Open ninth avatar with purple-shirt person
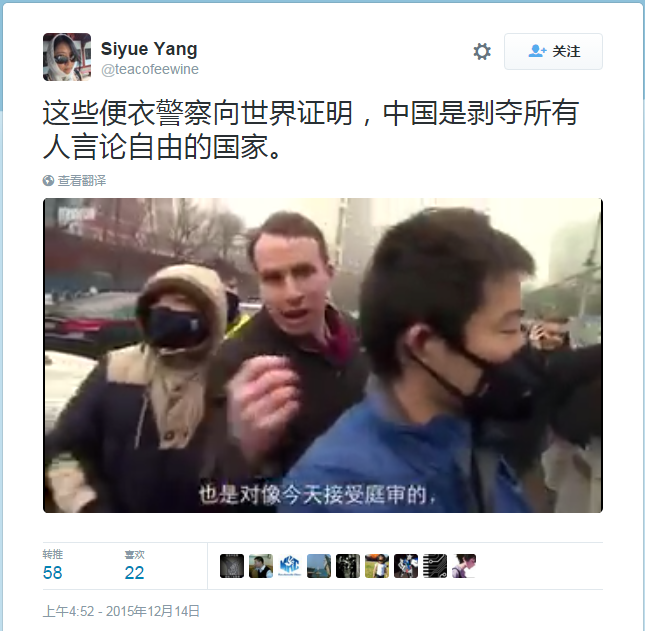This screenshot has width=645, height=631. [464, 566]
